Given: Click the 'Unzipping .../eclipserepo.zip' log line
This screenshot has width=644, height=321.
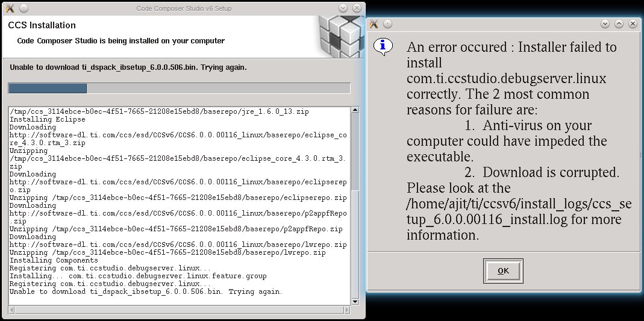Looking at the screenshot, I should [x=178, y=198].
